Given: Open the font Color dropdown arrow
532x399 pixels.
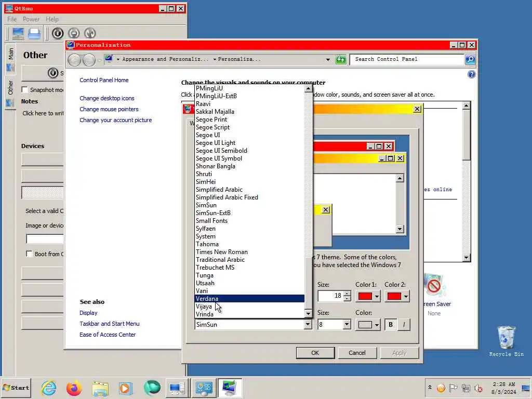Looking at the screenshot, I should click(x=377, y=325).
